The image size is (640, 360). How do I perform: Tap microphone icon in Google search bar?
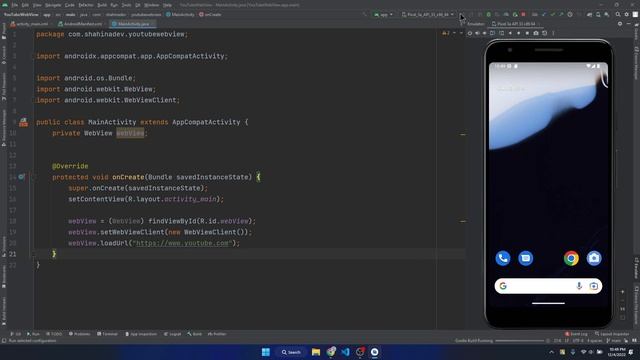pyautogui.click(x=579, y=286)
